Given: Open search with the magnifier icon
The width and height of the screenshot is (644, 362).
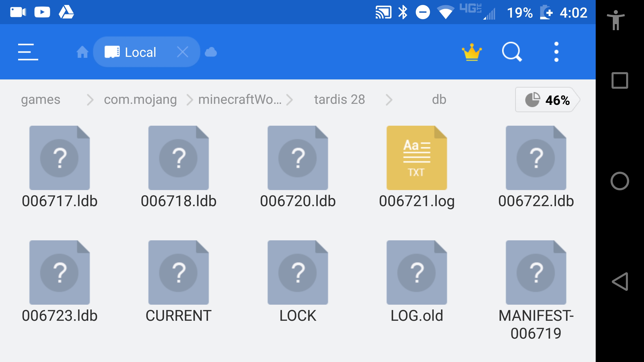Looking at the screenshot, I should (x=512, y=52).
